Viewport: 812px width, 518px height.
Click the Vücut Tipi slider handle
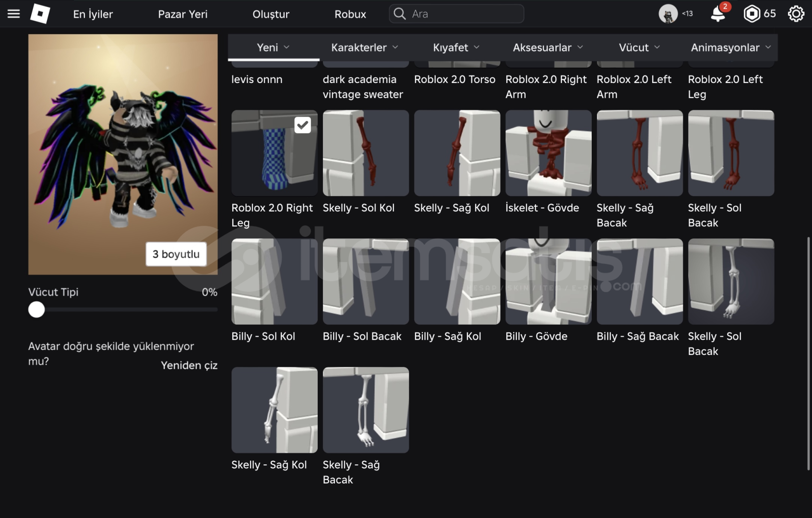(36, 310)
